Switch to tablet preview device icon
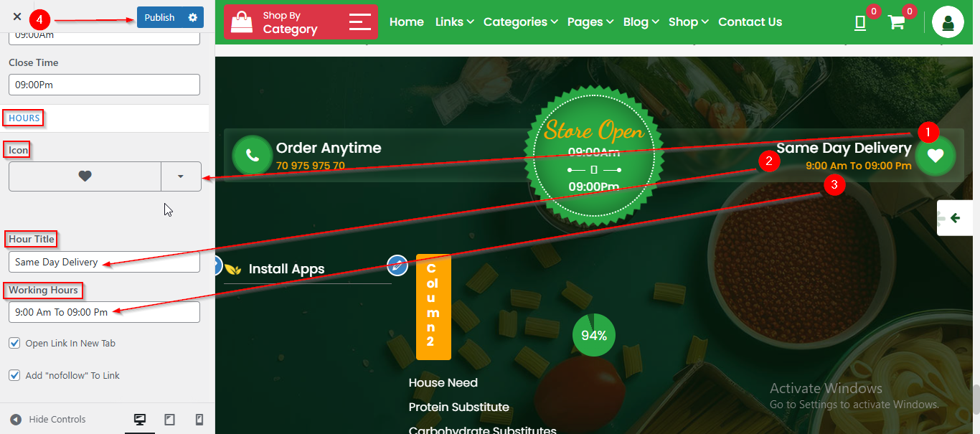The width and height of the screenshot is (980, 434). [x=170, y=420]
